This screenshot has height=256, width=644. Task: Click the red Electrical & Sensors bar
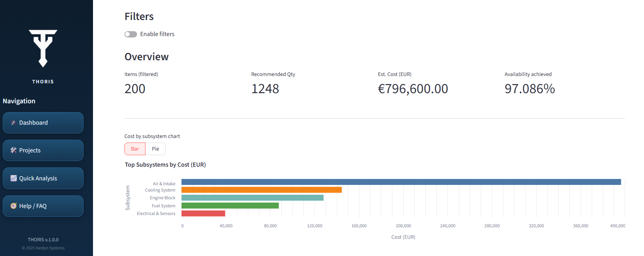[203, 213]
